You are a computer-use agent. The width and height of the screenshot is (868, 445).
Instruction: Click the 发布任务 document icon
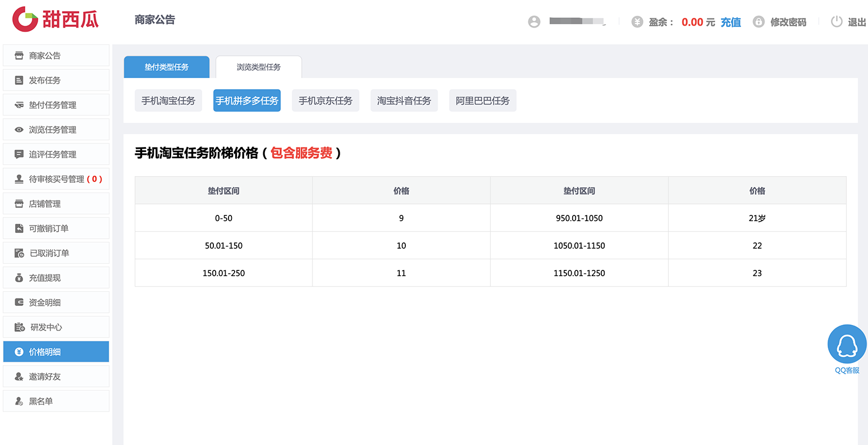19,80
